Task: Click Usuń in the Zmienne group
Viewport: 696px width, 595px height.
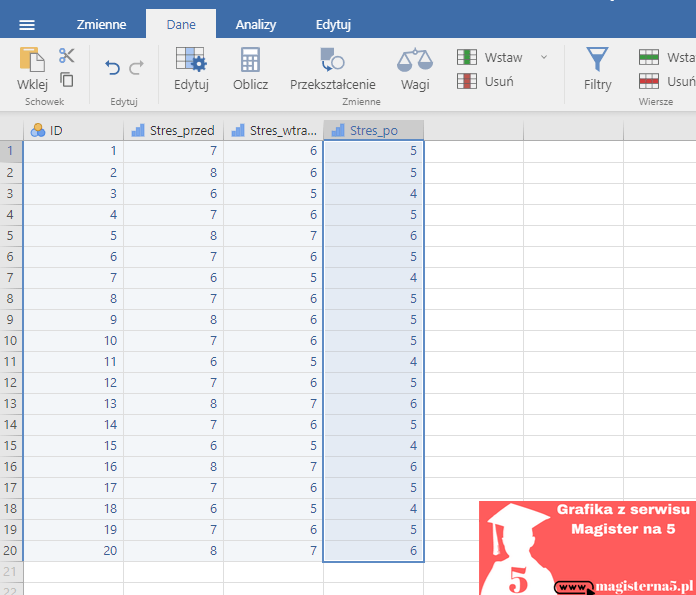Action: click(490, 80)
